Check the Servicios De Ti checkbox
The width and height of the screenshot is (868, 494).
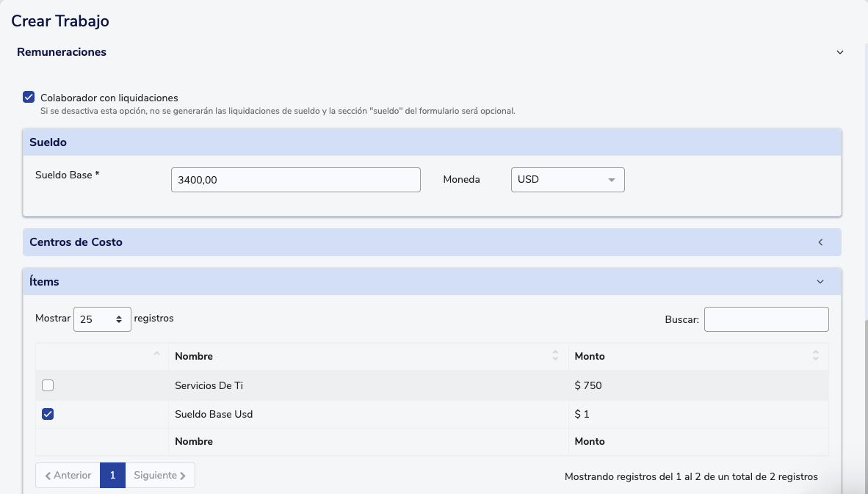pyautogui.click(x=48, y=385)
